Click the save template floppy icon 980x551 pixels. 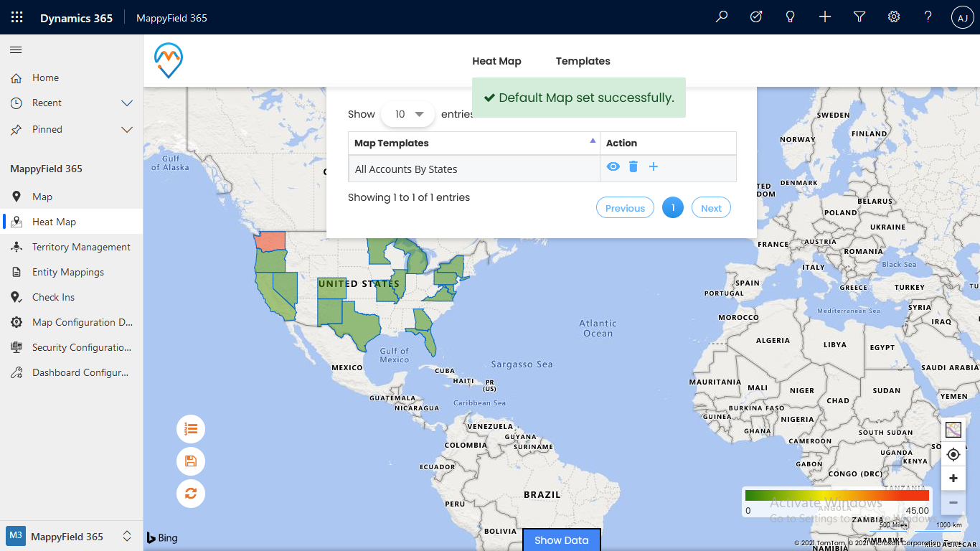(191, 461)
